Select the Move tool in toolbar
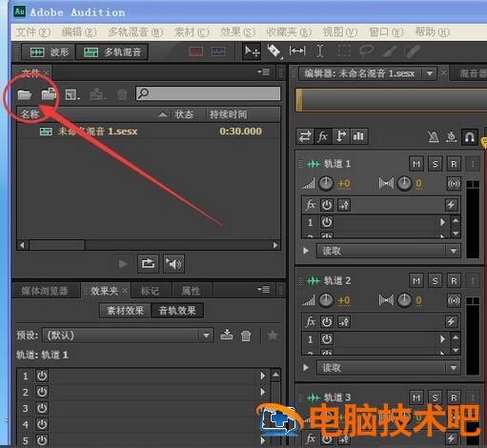Viewport: 487px width, 448px height. click(253, 51)
